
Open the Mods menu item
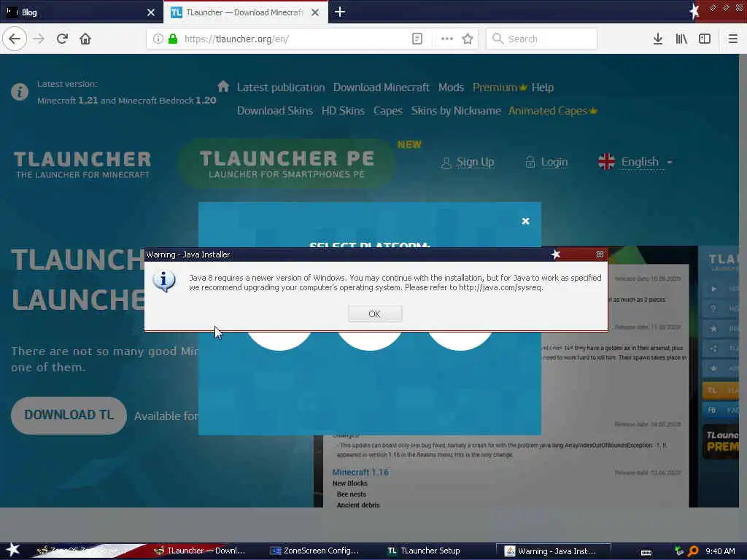pos(451,87)
